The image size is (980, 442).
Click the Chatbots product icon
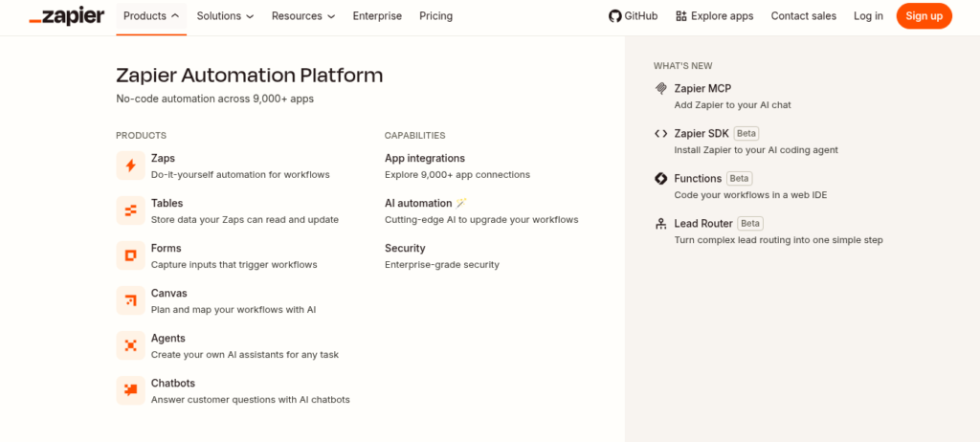130,390
